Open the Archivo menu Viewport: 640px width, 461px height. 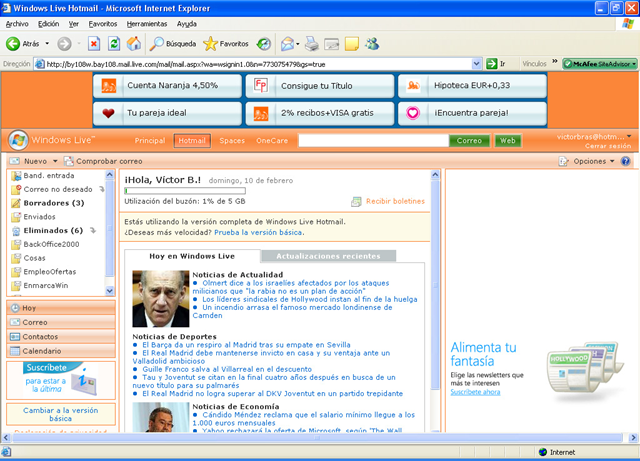click(17, 24)
